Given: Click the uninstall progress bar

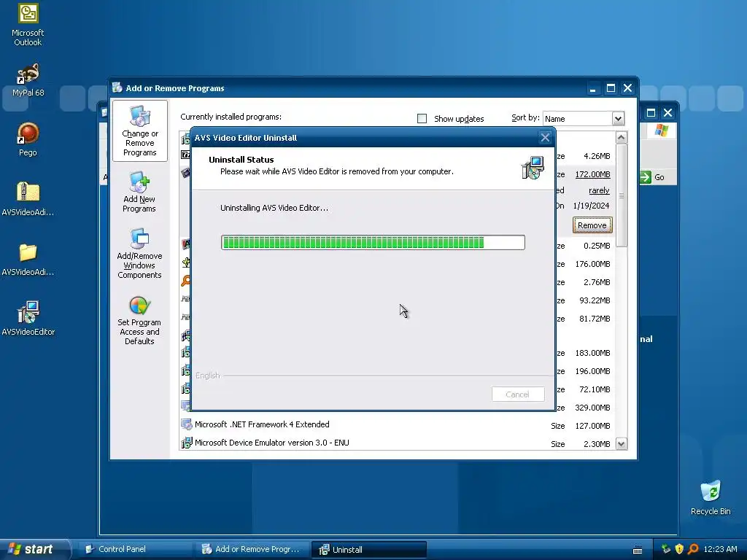Looking at the screenshot, I should [373, 242].
